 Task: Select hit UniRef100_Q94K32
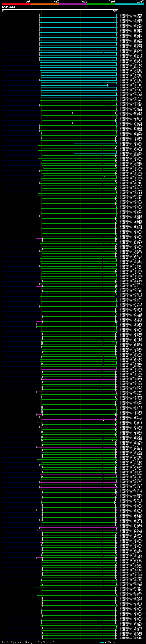click(131, 58)
